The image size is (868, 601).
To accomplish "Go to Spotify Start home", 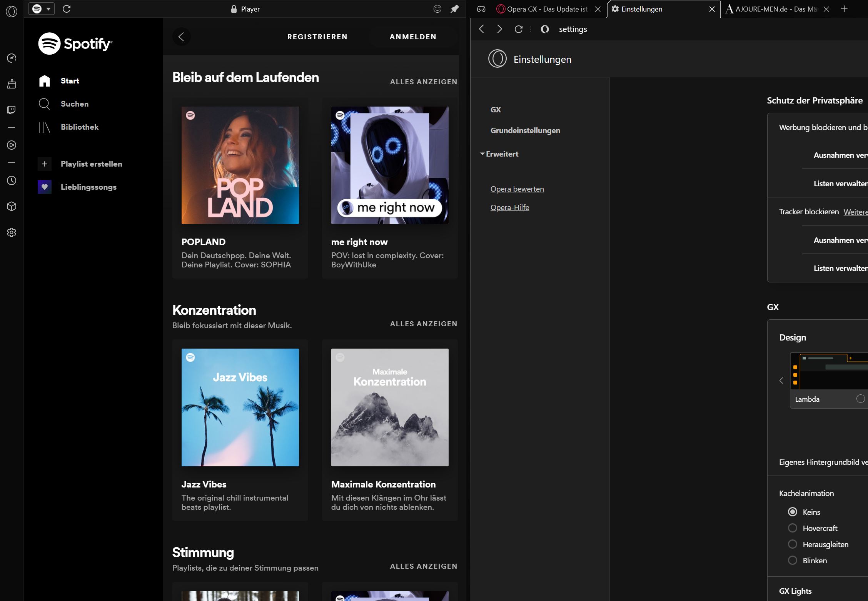I will (x=59, y=81).
